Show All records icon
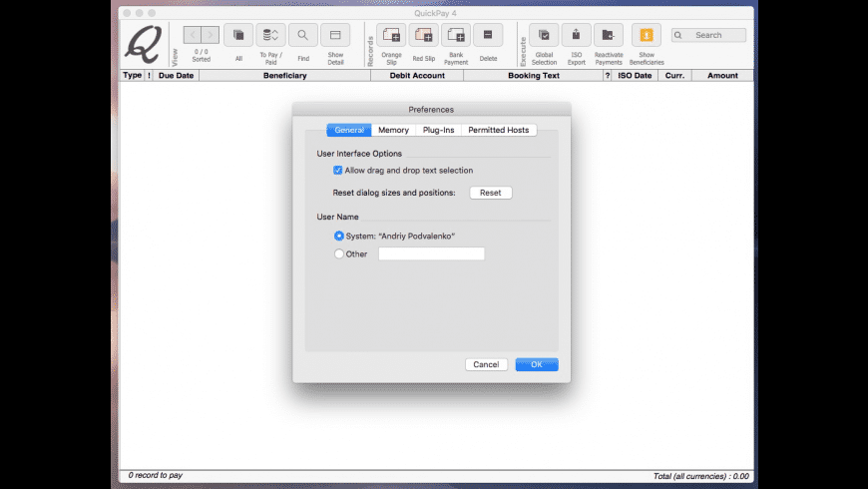This screenshot has height=489, width=868. click(238, 35)
